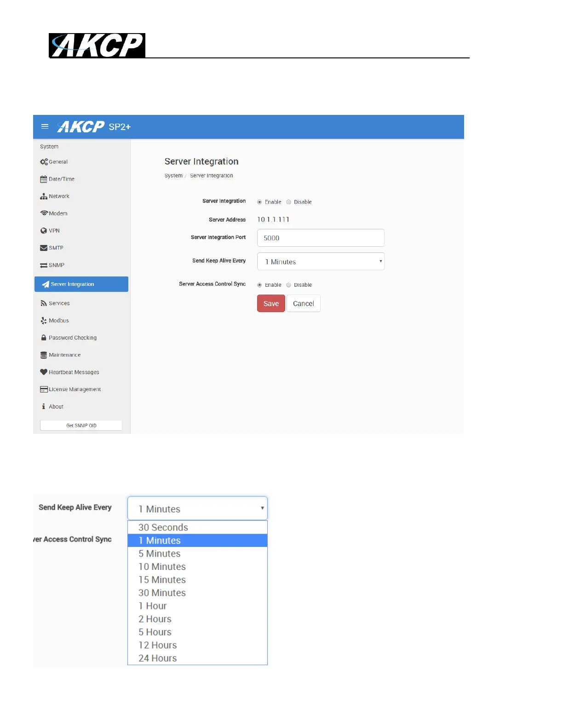
Task: Click the SMTP envelope icon
Action: tap(44, 248)
